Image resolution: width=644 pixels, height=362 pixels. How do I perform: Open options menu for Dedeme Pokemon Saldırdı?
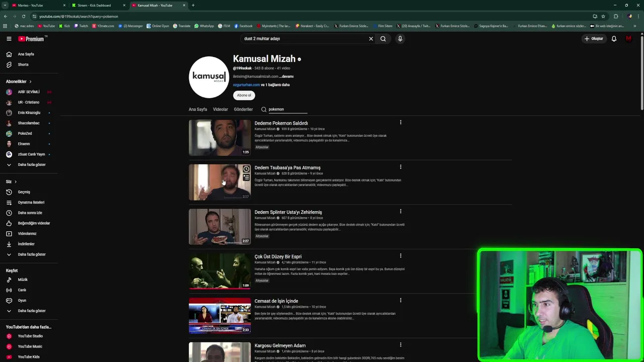400,122
